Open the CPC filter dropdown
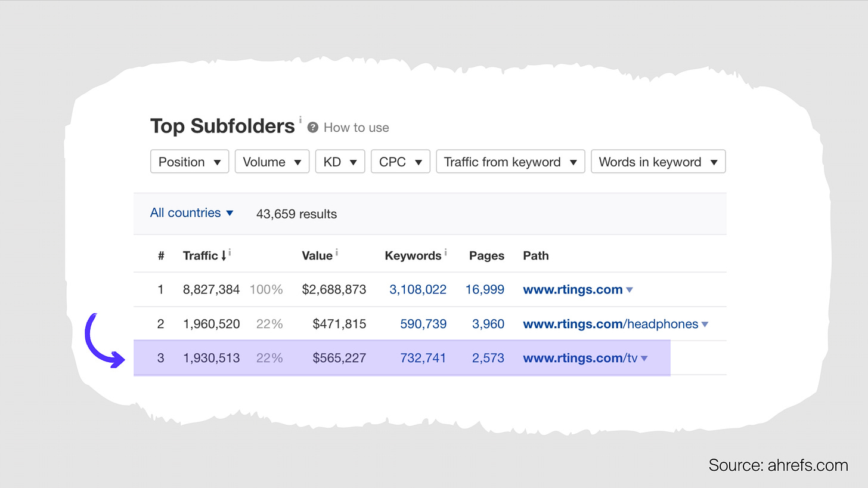This screenshot has width=868, height=488. (400, 162)
